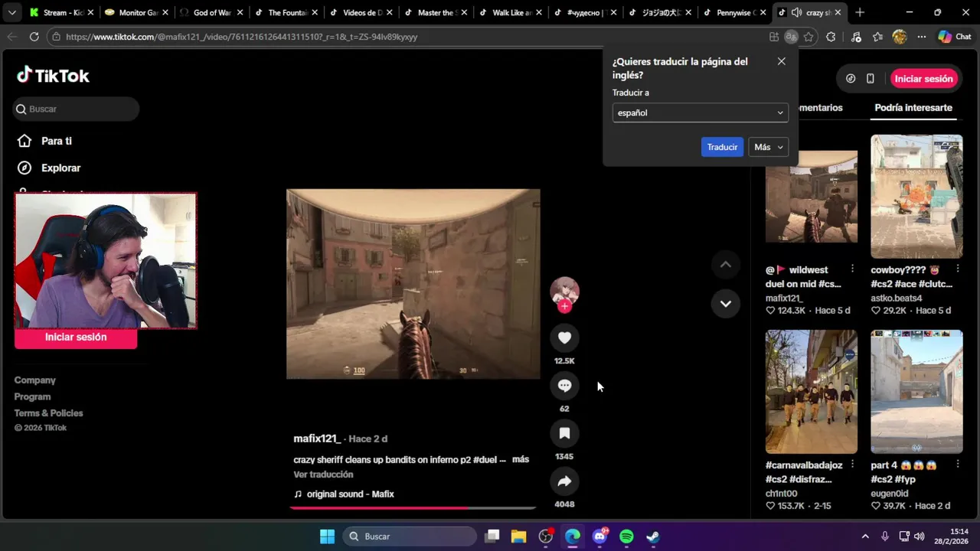Like the video with heart icon
Viewport: 980px width, 551px height.
coord(564,337)
